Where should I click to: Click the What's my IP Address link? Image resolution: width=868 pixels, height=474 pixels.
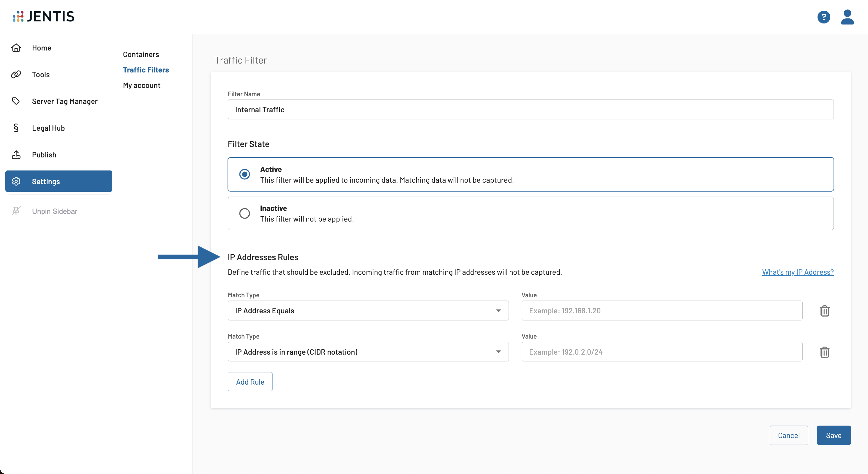798,271
